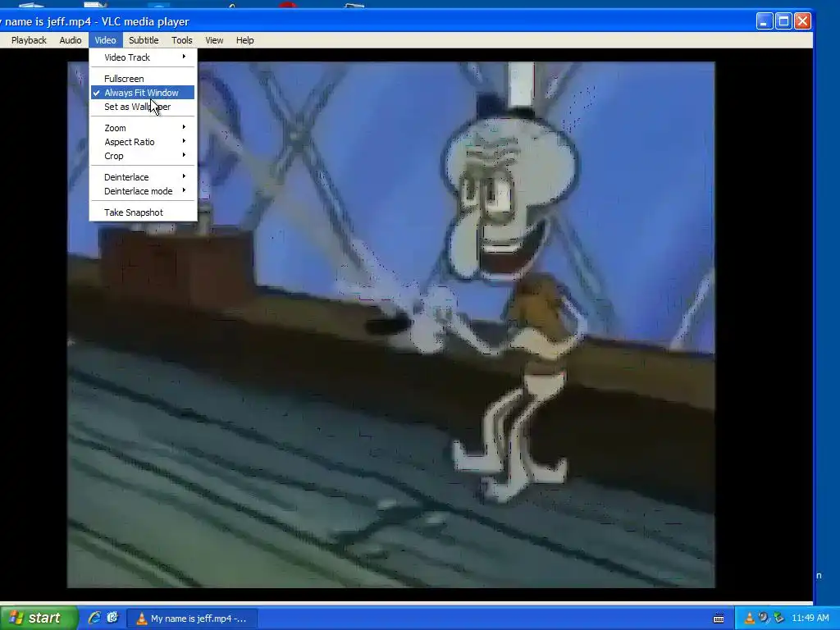Click Take Snapshot in Video menu
This screenshot has width=840, height=630.
tap(143, 212)
